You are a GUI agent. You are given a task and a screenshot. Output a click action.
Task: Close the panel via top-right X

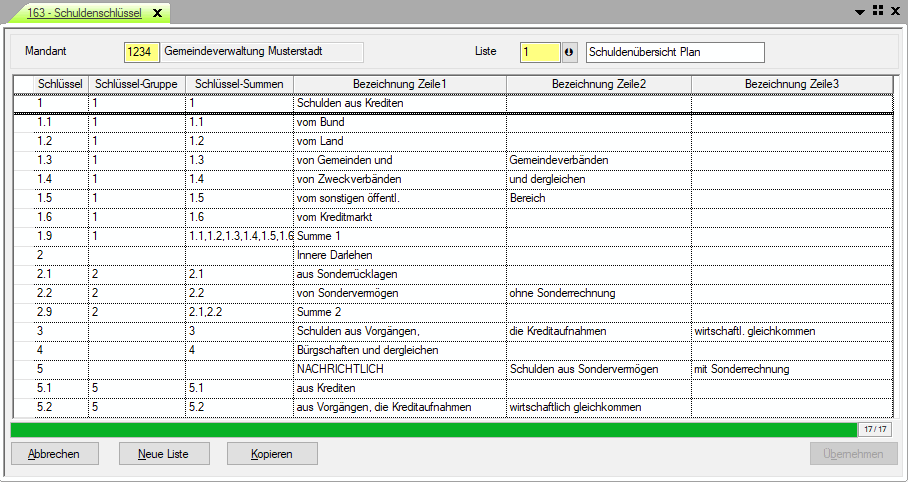click(x=895, y=10)
